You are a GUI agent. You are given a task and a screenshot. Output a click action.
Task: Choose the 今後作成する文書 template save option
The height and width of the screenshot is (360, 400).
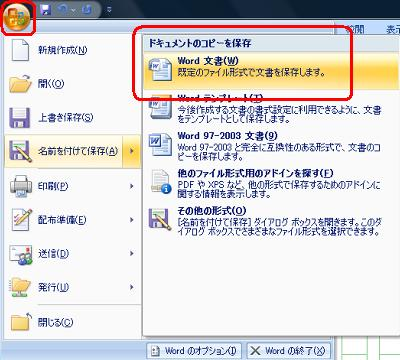click(272, 108)
